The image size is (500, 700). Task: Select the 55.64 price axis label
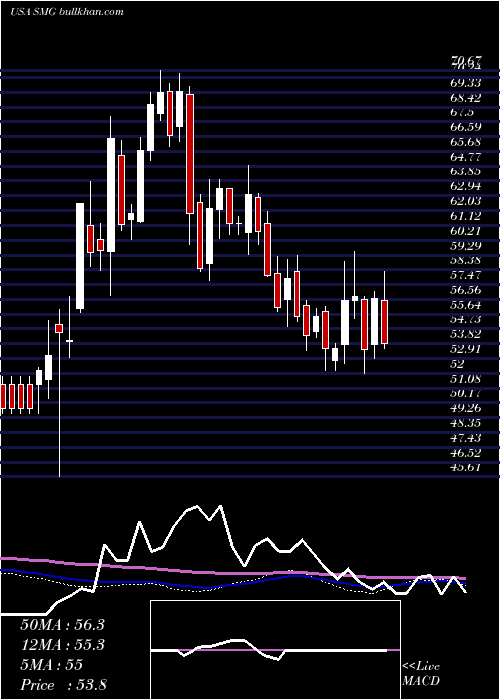point(466,305)
